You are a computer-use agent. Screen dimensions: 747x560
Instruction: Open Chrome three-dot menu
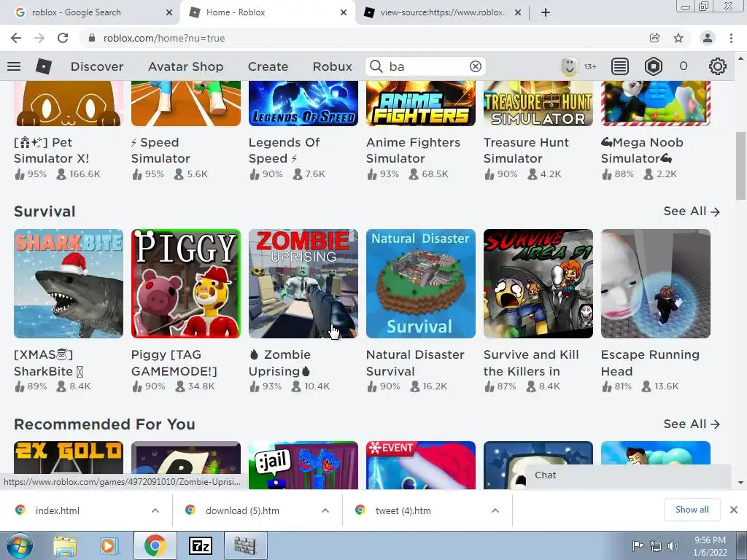731,38
